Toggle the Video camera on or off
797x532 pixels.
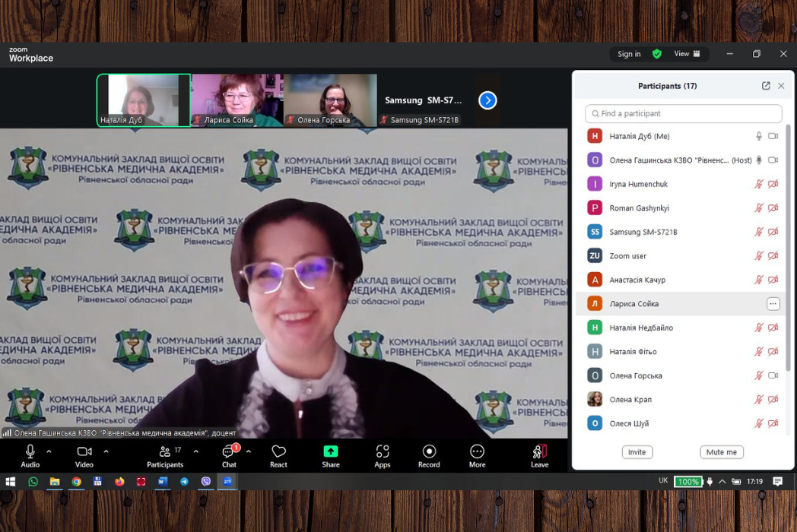click(84, 452)
